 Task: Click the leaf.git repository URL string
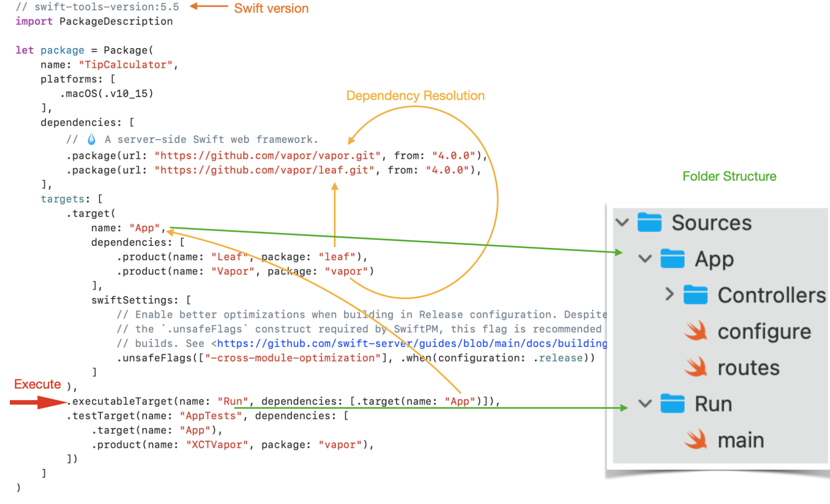tap(264, 170)
